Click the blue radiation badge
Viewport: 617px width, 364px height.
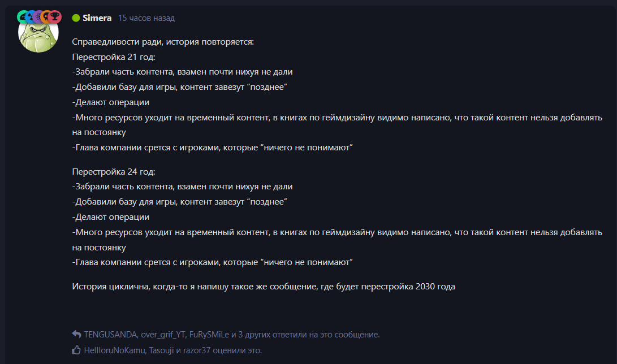click(31, 16)
